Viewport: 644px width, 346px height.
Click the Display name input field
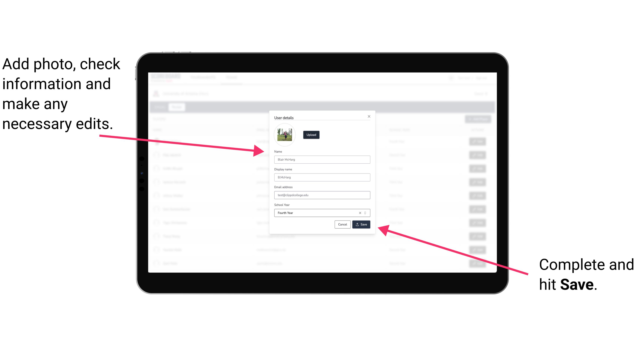coord(322,177)
